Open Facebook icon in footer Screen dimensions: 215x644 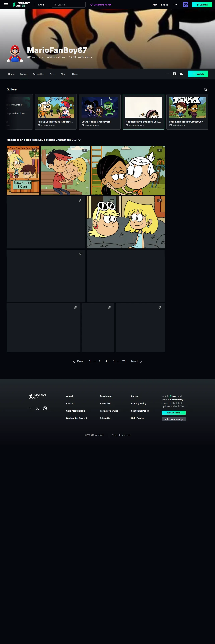(x=30, y=408)
